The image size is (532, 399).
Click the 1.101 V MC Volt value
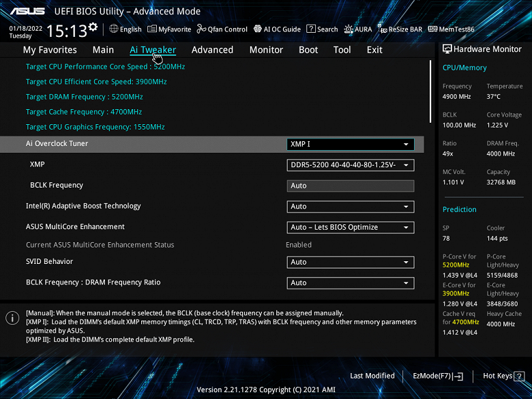pyautogui.click(x=454, y=183)
